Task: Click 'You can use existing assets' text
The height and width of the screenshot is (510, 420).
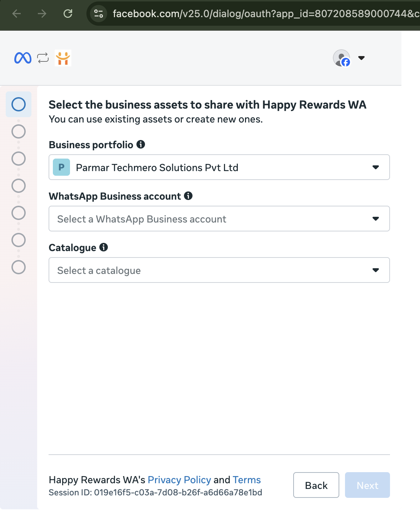Action: coord(156,119)
